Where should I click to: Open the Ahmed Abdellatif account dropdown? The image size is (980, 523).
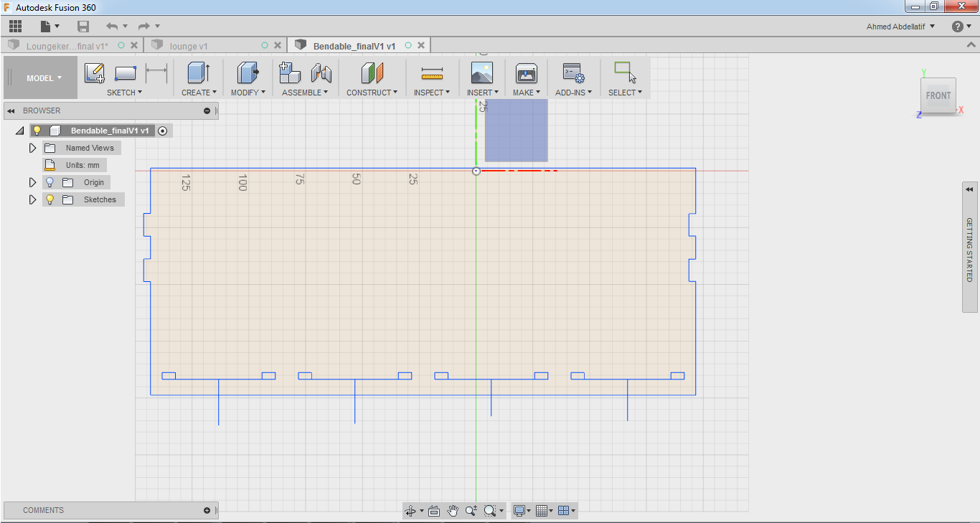coord(901,27)
